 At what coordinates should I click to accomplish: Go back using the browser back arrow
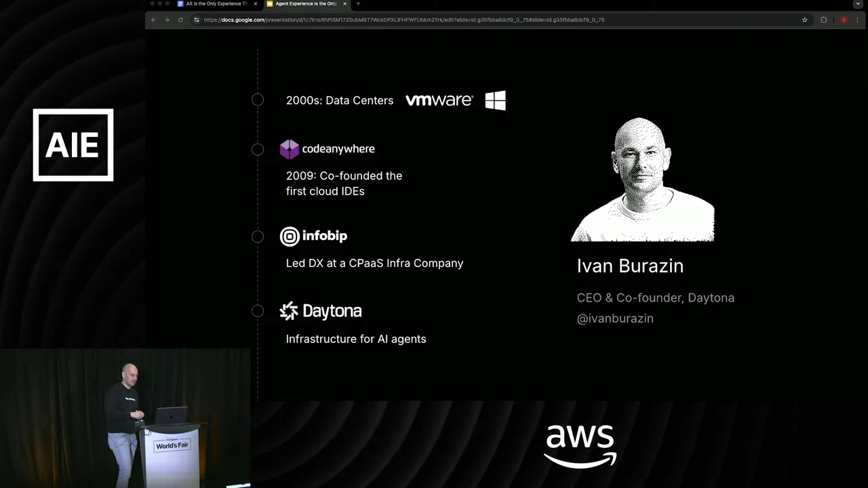coord(153,20)
